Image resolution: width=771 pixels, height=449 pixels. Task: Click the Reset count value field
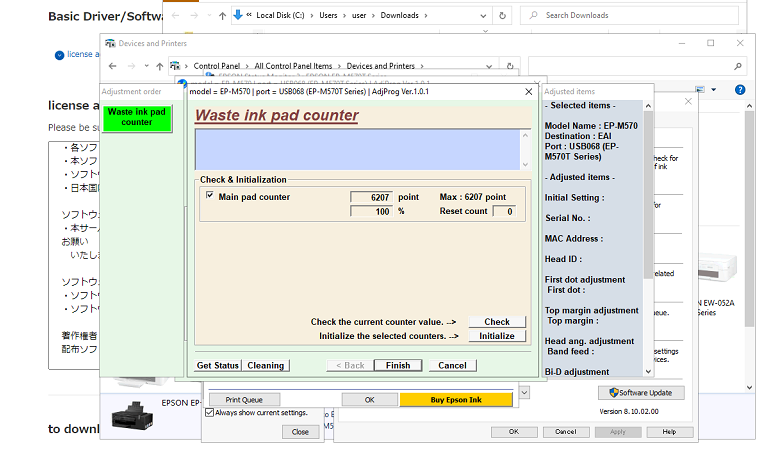coord(504,211)
